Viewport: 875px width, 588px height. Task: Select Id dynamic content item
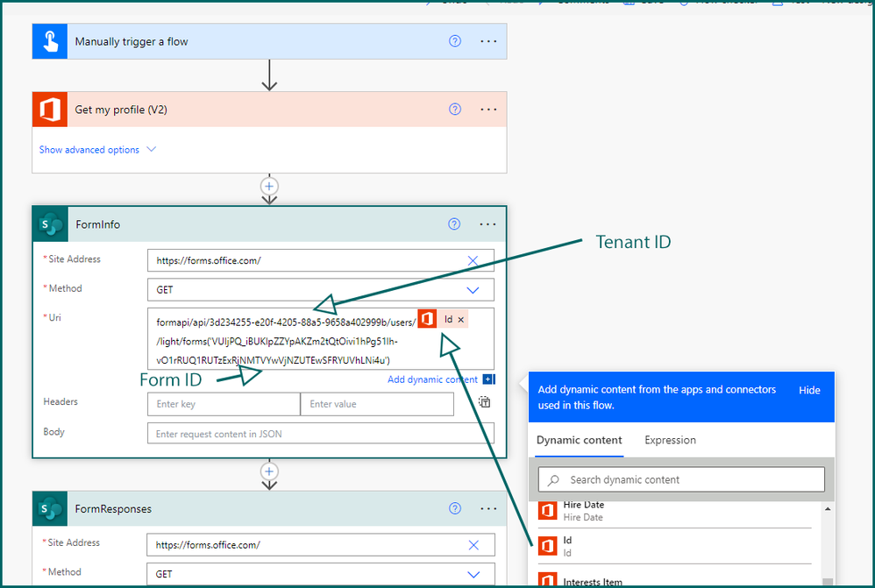pos(674,546)
